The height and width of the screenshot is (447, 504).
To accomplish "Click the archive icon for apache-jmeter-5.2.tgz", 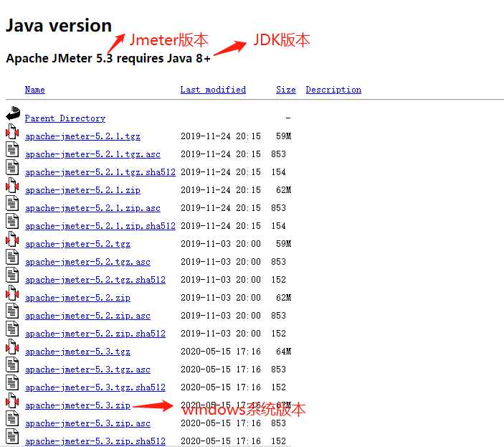I will pos(12,239).
